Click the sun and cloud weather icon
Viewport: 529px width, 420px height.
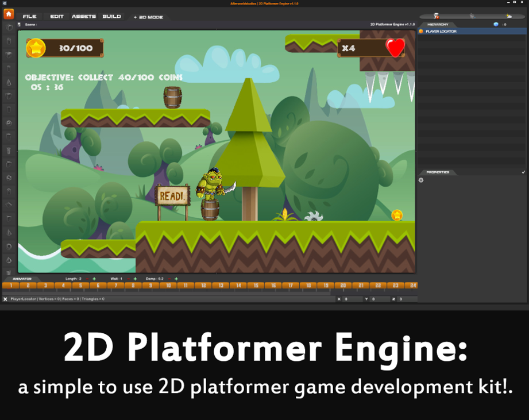pos(509,16)
